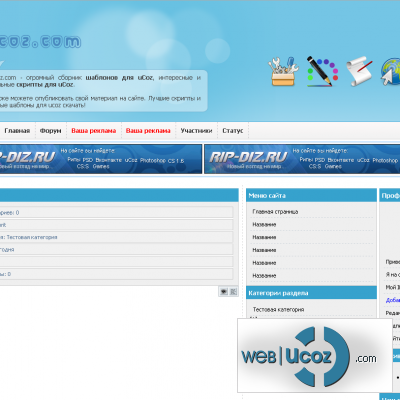Open the Форум menu item
The image size is (400, 400).
coord(50,131)
